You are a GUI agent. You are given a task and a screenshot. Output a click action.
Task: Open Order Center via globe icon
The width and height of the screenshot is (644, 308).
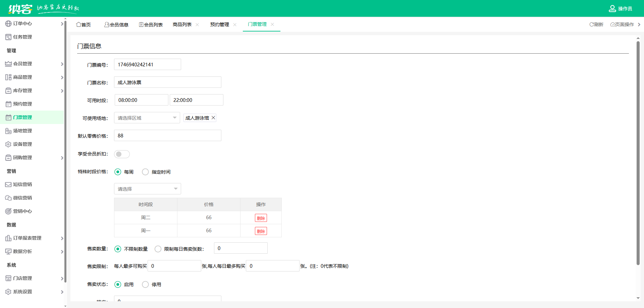pyautogui.click(x=8, y=23)
